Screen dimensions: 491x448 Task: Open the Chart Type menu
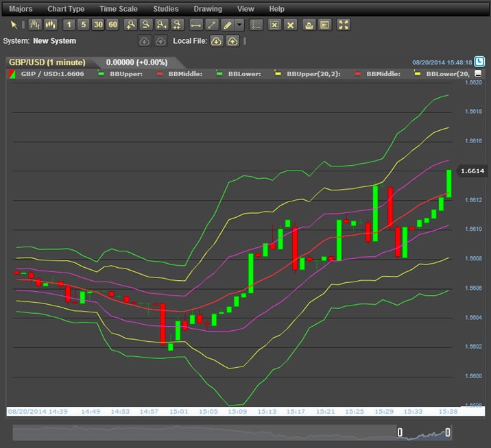(66, 9)
